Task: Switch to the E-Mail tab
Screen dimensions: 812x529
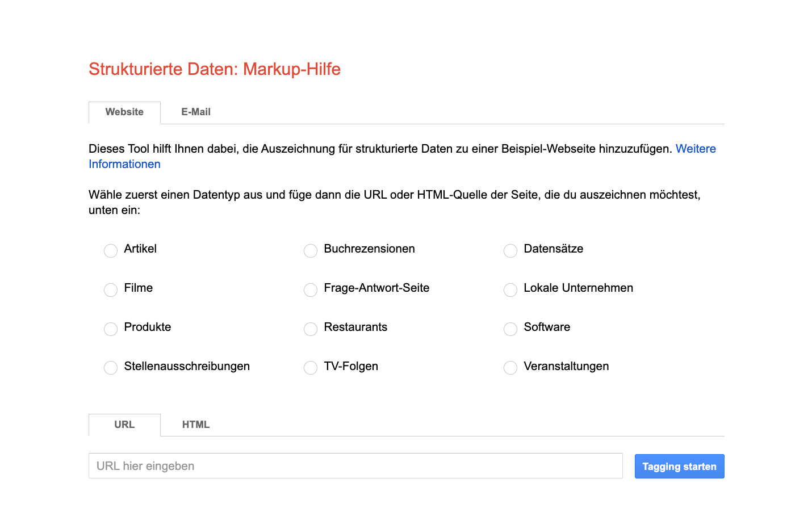Action: point(195,112)
